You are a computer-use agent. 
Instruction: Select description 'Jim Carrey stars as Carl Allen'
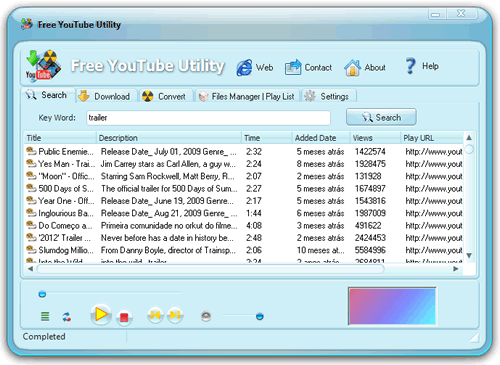coord(168,164)
